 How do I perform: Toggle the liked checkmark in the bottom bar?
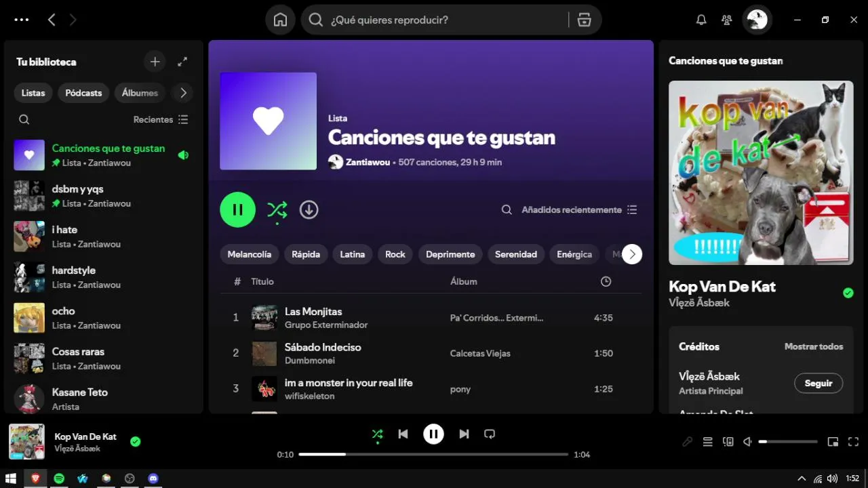[135, 442]
